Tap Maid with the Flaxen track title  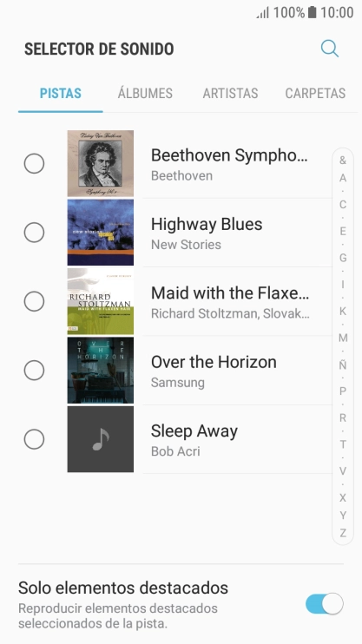pyautogui.click(x=230, y=293)
